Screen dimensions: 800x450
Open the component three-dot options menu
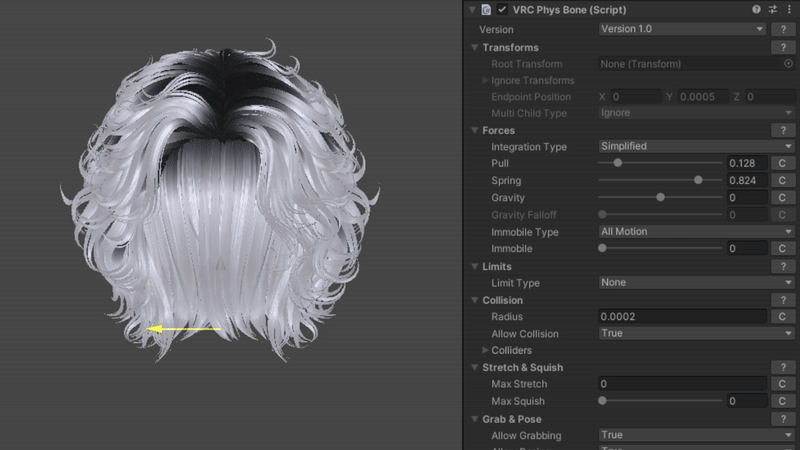click(x=789, y=9)
